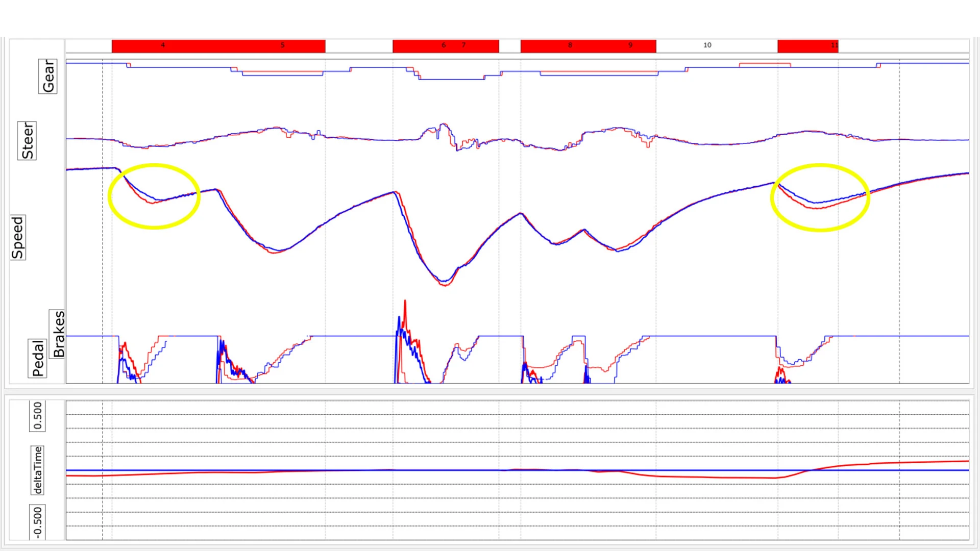This screenshot has height=551, width=980.
Task: Click the right yellow highlighted speed circle
Action: tap(820, 197)
